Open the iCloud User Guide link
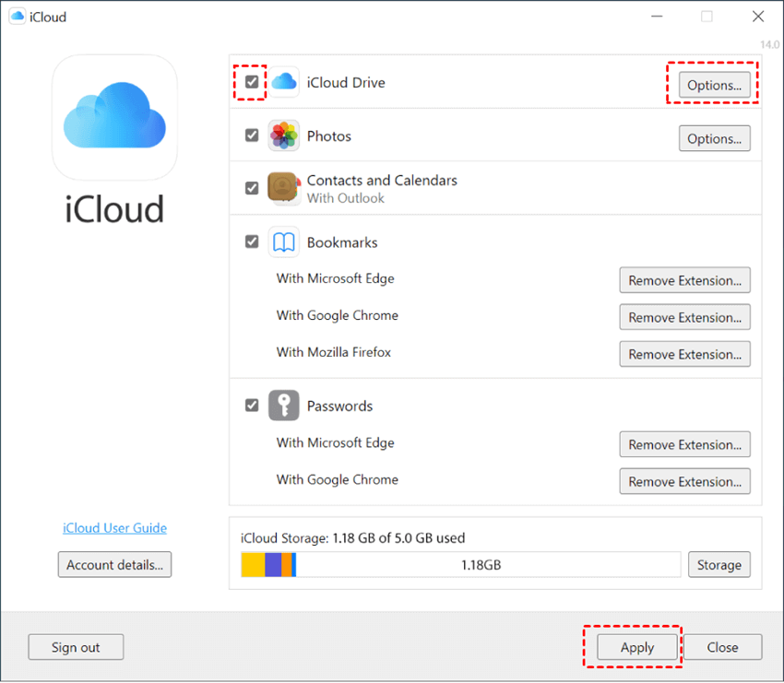The width and height of the screenshot is (784, 683). point(114,528)
